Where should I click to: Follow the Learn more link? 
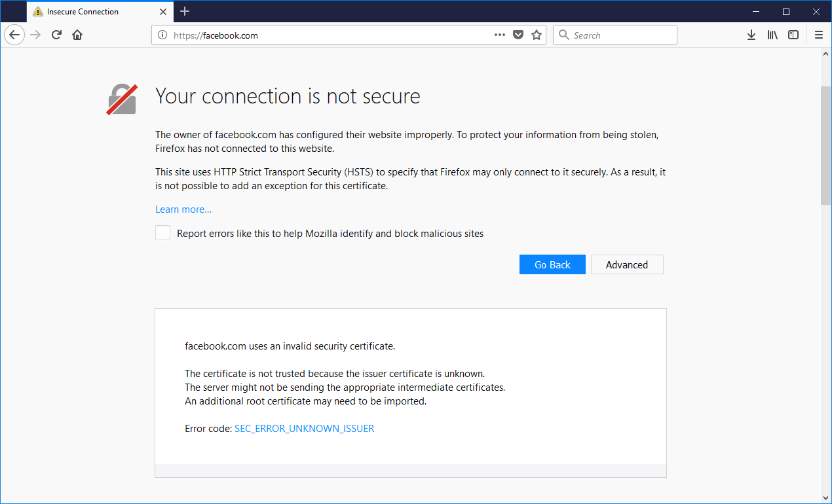click(x=183, y=209)
